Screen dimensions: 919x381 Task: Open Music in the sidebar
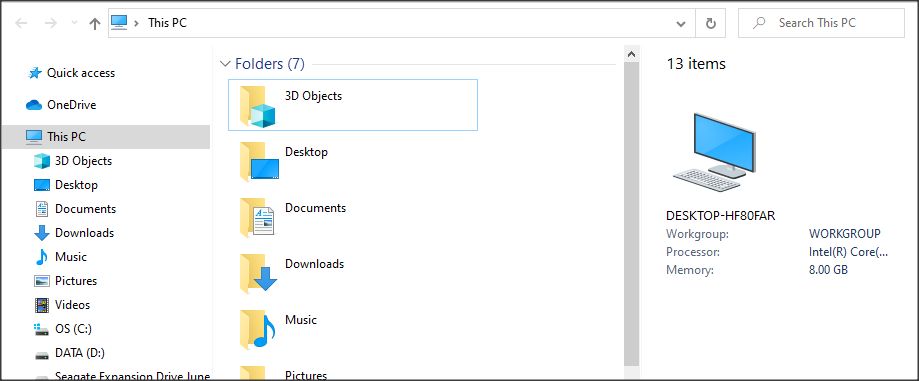pos(71,257)
